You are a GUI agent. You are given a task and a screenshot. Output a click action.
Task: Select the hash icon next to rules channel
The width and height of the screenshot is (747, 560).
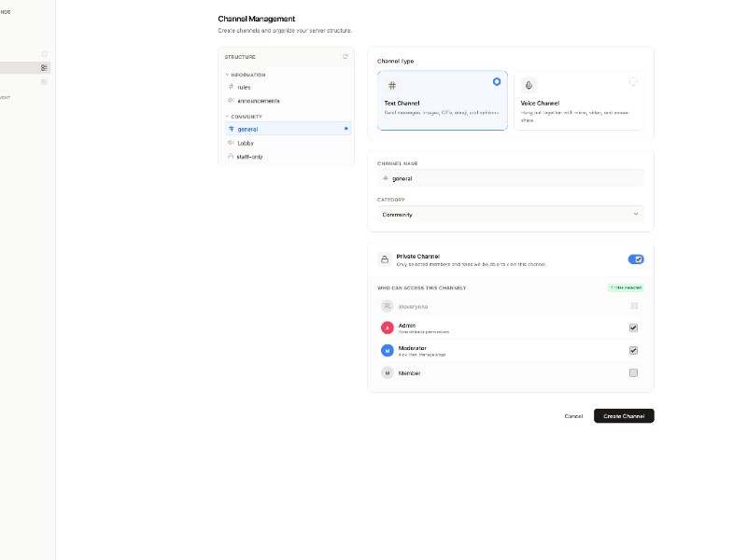click(231, 87)
